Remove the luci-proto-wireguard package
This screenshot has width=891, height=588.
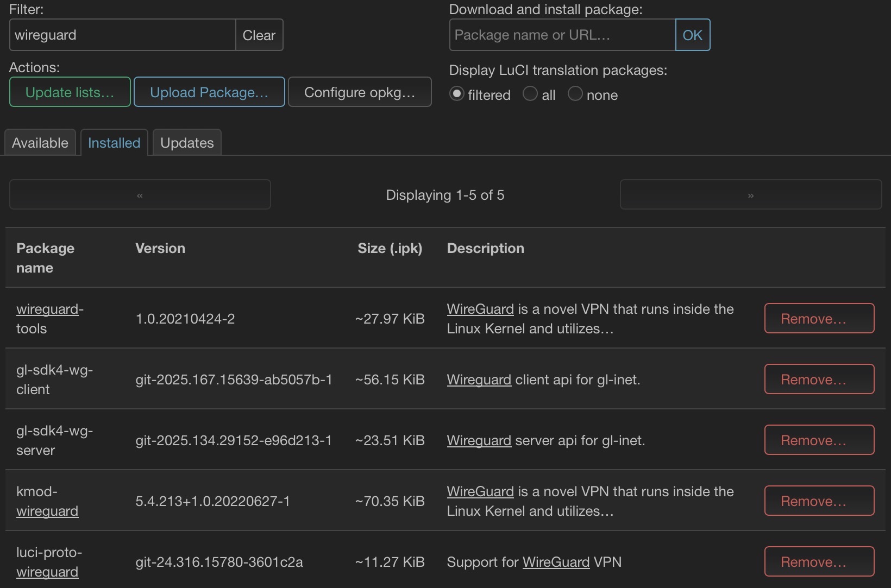coord(819,561)
